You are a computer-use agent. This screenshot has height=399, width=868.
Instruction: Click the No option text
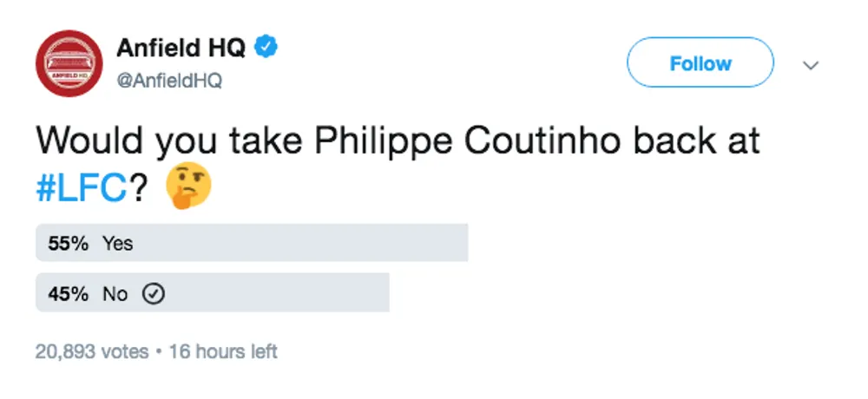115,294
